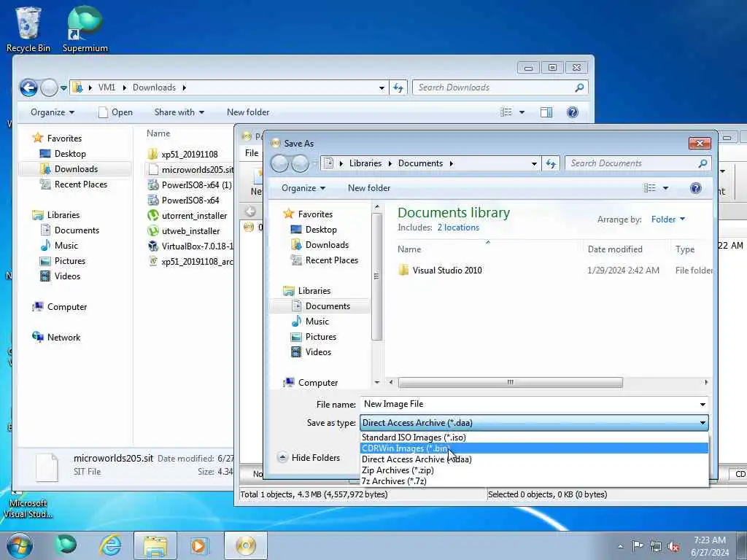Sort by Date modified column header
Screen dimensions: 747x560
pyautogui.click(x=615, y=249)
